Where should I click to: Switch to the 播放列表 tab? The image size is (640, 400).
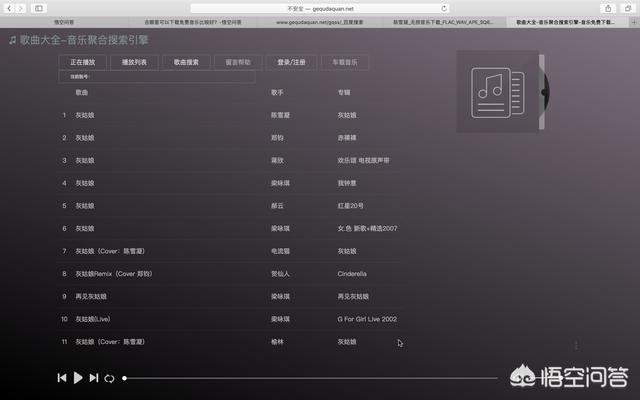coord(134,62)
